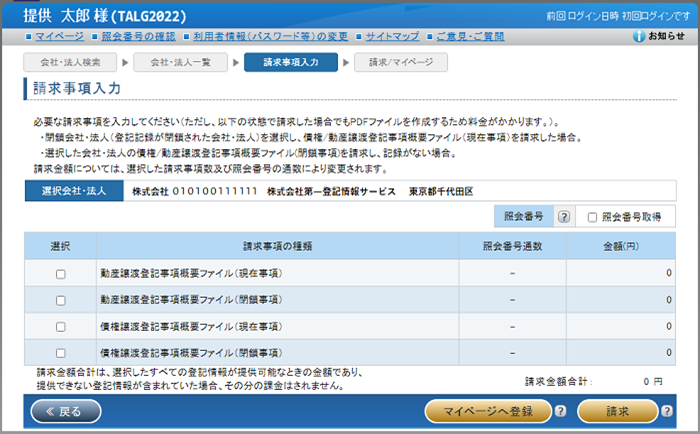Click the マイページへ登録 button
Viewport: 700px width, 434px height.
click(488, 411)
